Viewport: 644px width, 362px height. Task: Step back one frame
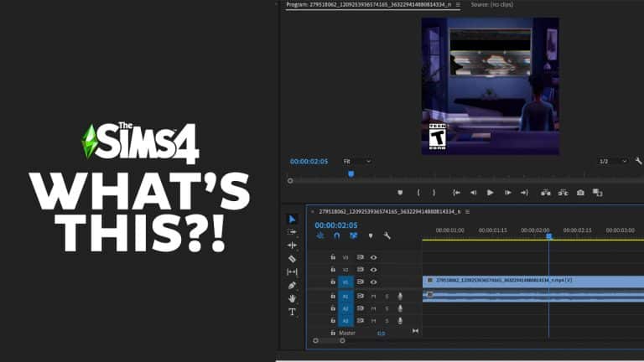click(x=473, y=193)
